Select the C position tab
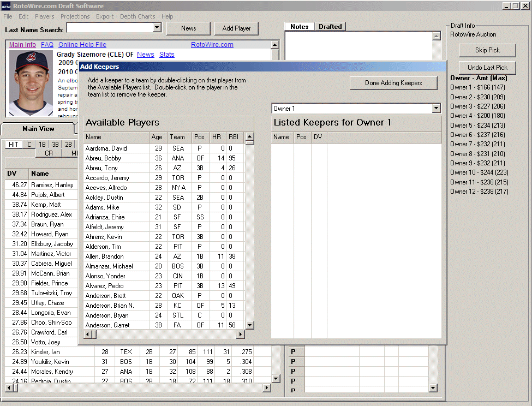 click(28, 144)
